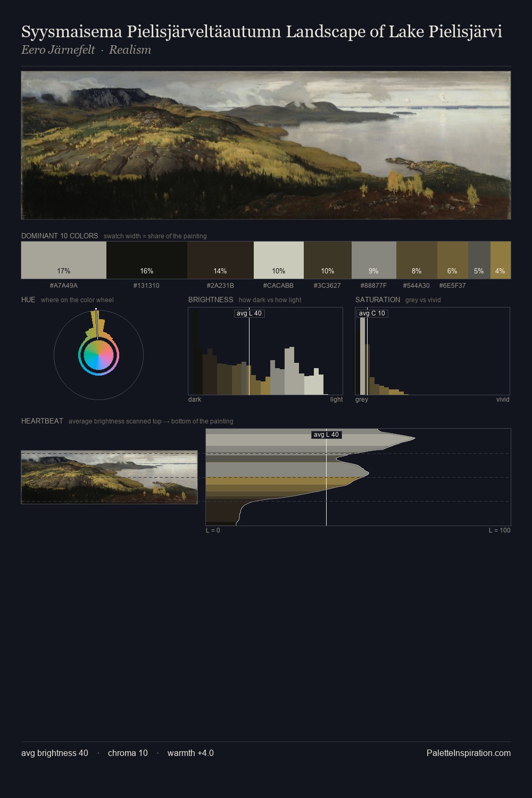Click the 'L = 0' axis label

[x=213, y=530]
